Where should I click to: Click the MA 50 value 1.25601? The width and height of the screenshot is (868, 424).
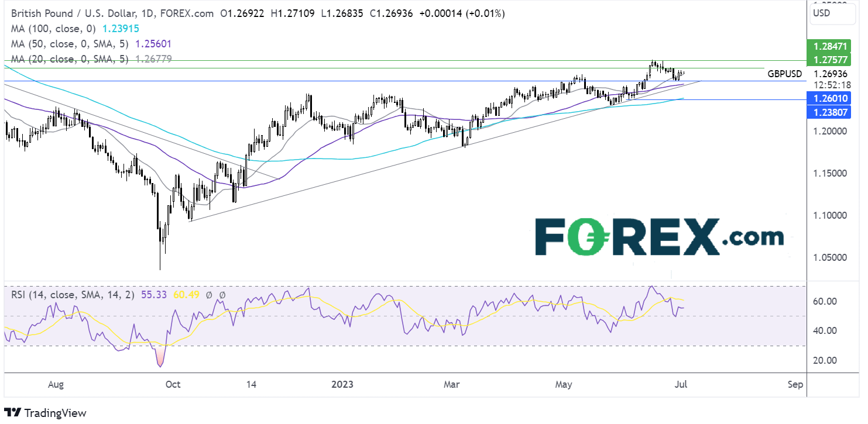(153, 44)
